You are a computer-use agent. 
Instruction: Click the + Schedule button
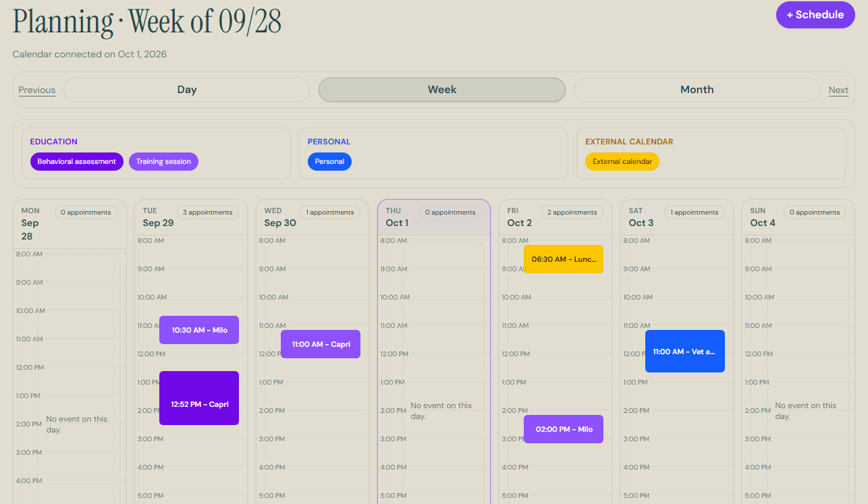[815, 15]
